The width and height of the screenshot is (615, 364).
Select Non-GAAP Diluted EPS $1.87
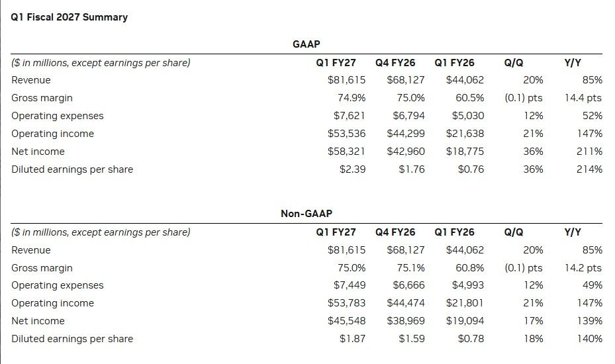click(353, 339)
